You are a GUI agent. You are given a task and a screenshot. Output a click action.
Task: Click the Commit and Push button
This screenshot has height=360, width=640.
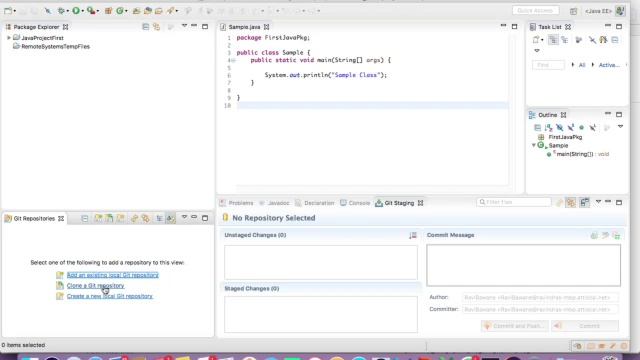(x=514, y=326)
